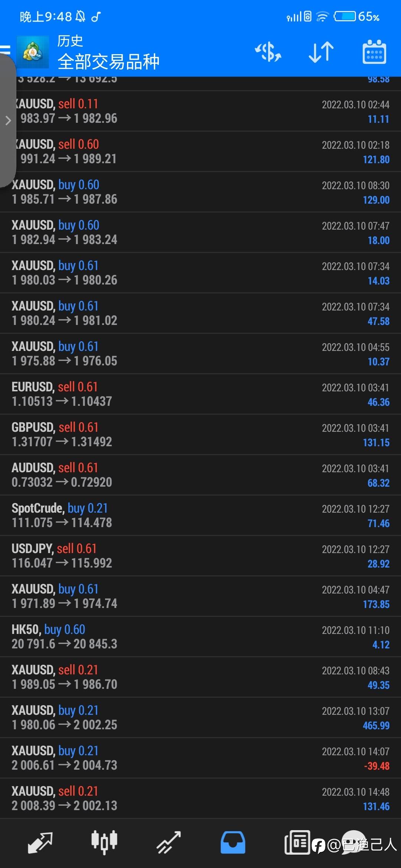Switch to the candlestick Chart tab
Viewport: 401px width, 868px height.
tap(104, 842)
